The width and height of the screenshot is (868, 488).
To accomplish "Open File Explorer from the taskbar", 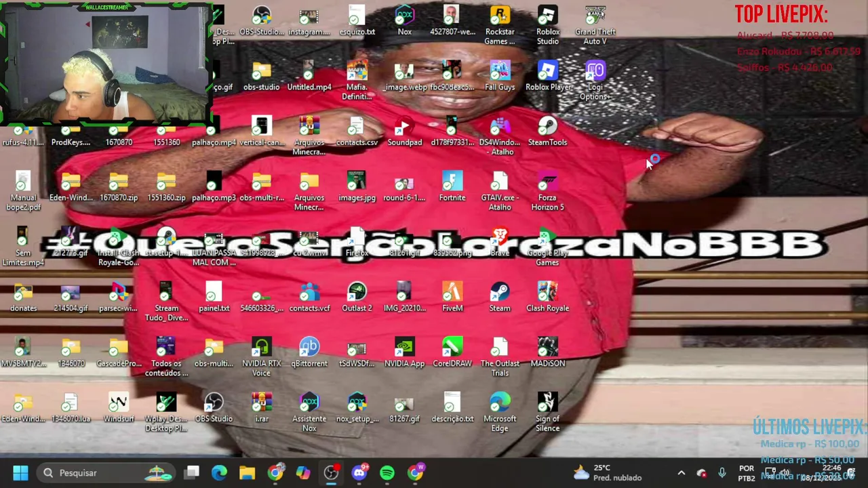I will click(x=247, y=472).
